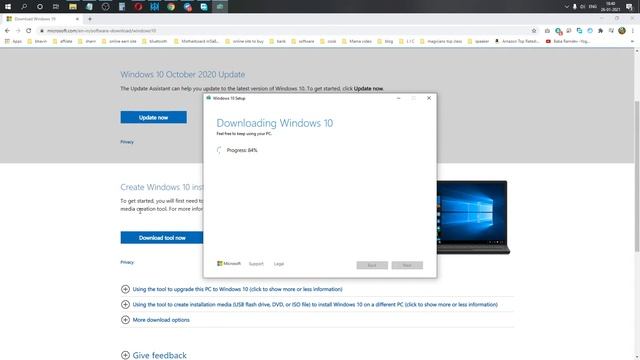This screenshot has height=360, width=640.
Task: Open Support link in Setup dialog
Action: pyautogui.click(x=256, y=264)
